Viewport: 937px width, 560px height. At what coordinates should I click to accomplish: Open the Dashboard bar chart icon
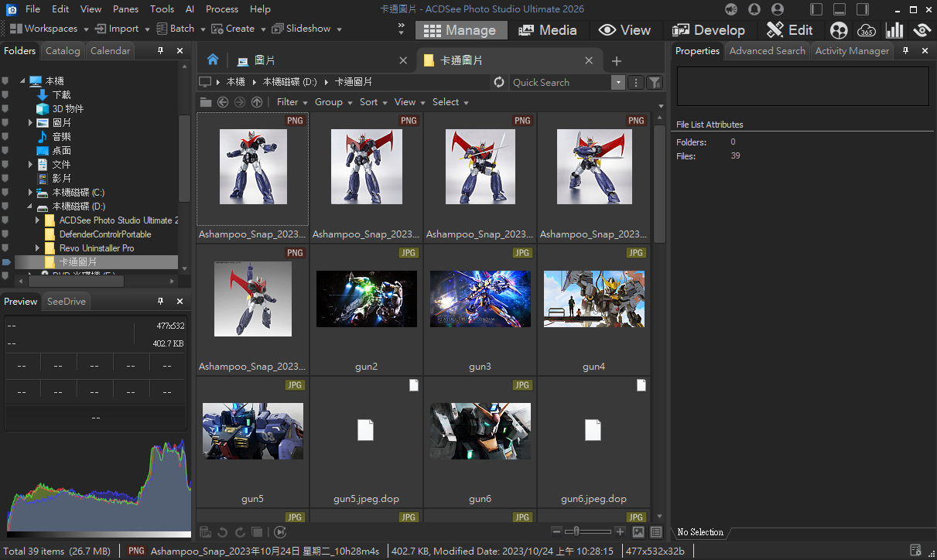(x=894, y=30)
